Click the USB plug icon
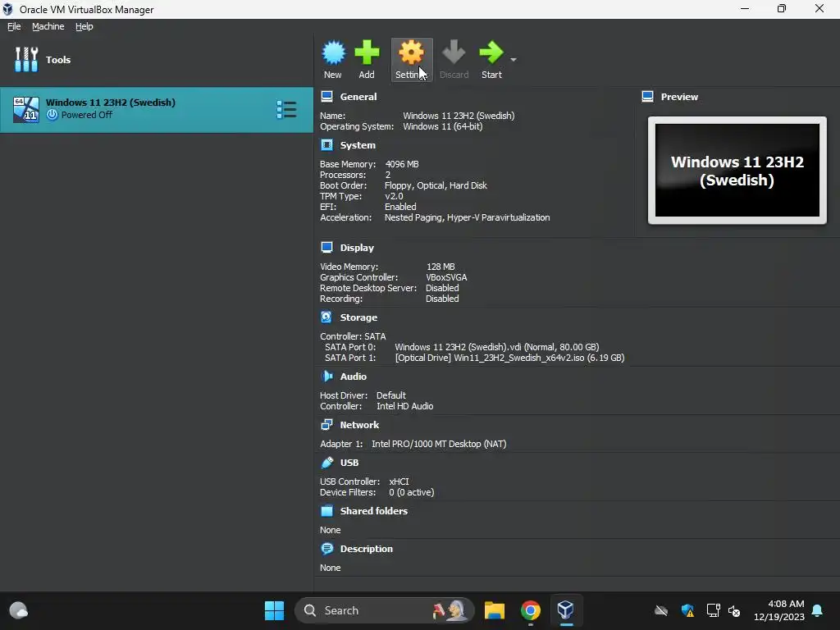 (326, 463)
